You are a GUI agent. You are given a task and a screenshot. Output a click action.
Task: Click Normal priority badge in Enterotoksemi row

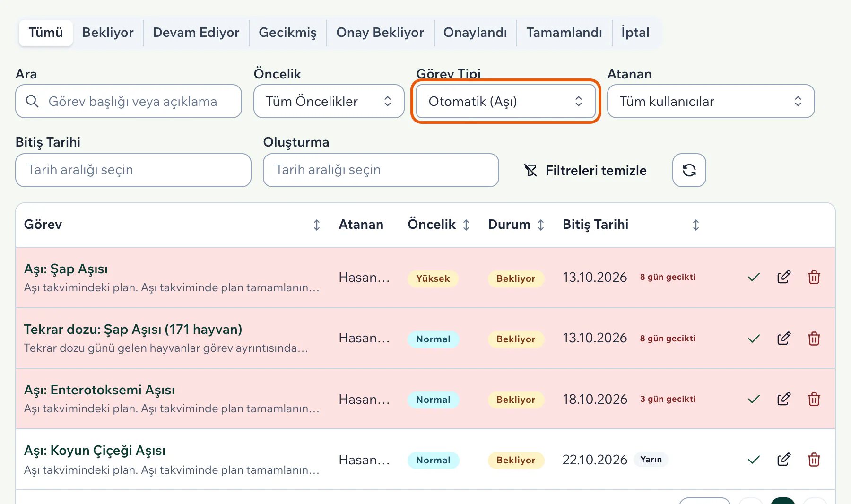click(433, 400)
